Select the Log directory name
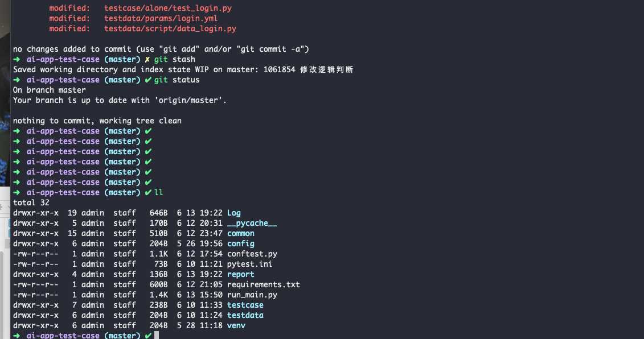This screenshot has width=644, height=339. (x=233, y=213)
